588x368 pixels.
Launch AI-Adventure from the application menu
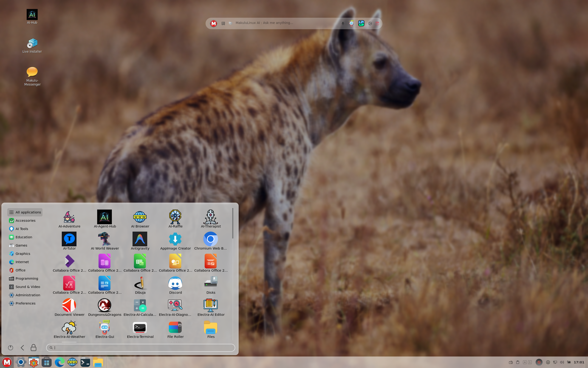click(x=69, y=219)
